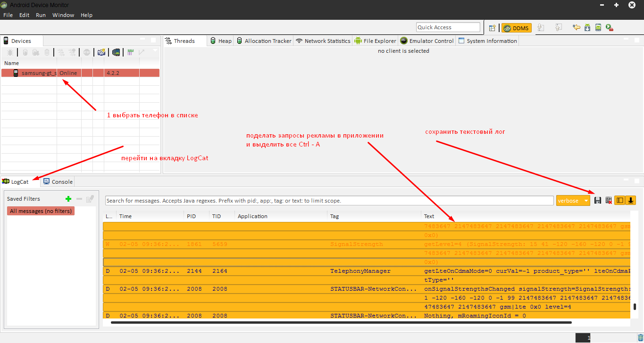Click the Start Method Profiling icon

(x=72, y=52)
